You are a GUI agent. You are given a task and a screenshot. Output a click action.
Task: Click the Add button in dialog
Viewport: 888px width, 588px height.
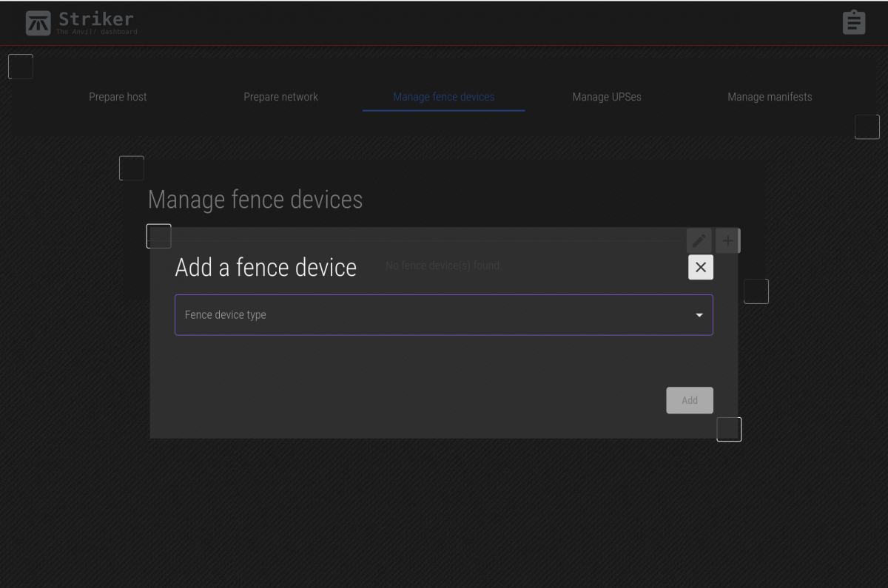click(689, 400)
